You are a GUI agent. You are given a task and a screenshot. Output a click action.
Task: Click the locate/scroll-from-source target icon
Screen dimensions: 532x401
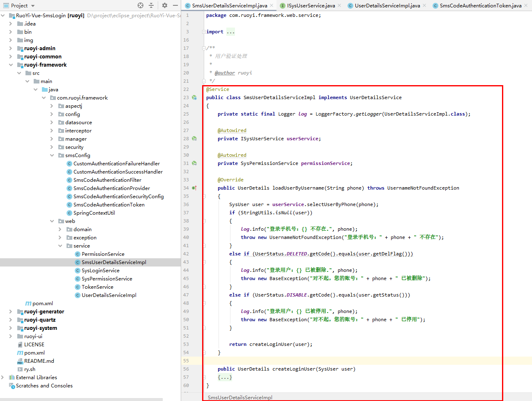coord(140,5)
